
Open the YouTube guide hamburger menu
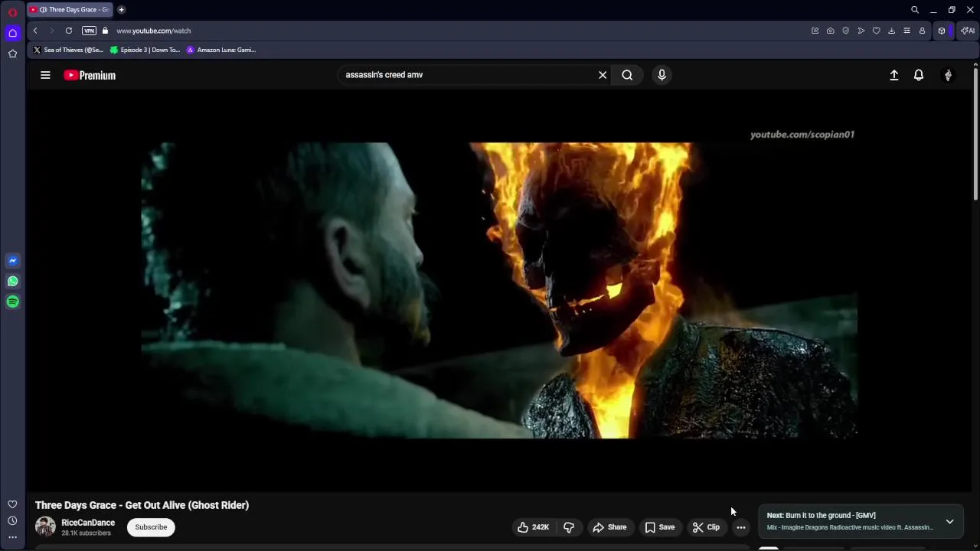(x=45, y=75)
